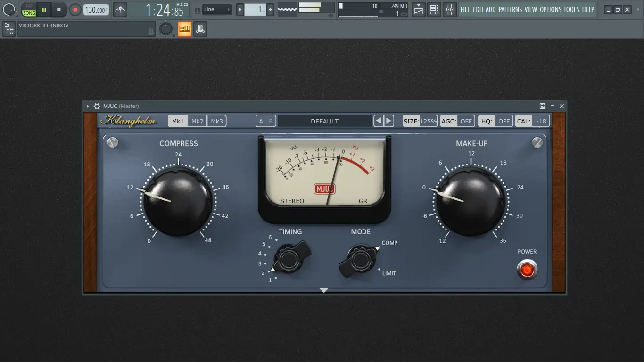Click the grid icon in MJUC title bar
Screen dimensions: 644x362
coord(543,107)
